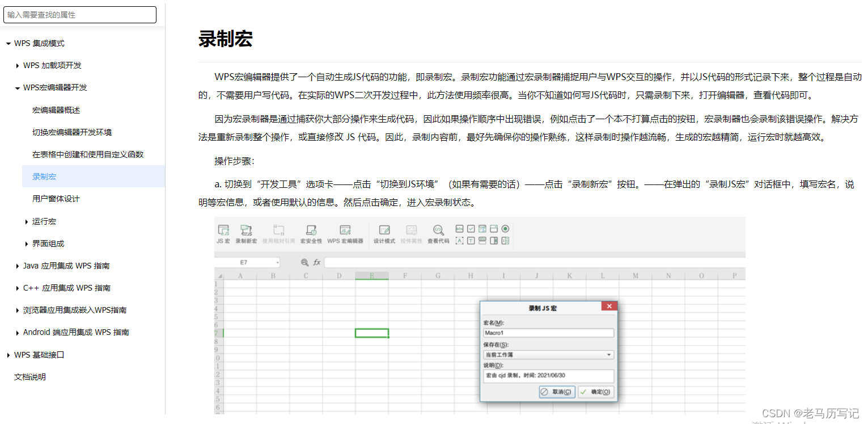Click the magnifier icon beside fx
Screen dimensions: 868x424
click(x=304, y=262)
